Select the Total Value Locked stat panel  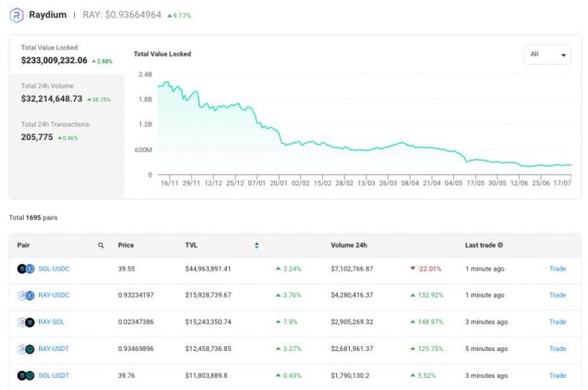pos(67,54)
